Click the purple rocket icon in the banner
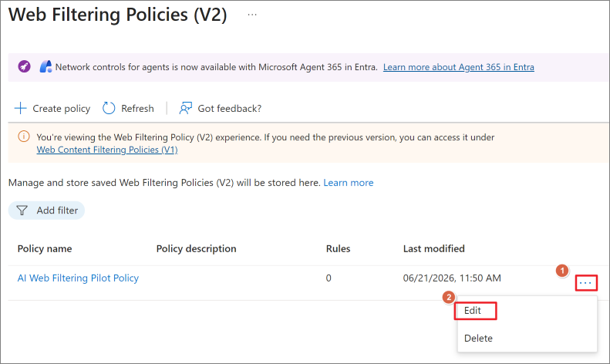This screenshot has height=364, width=610. 24,66
